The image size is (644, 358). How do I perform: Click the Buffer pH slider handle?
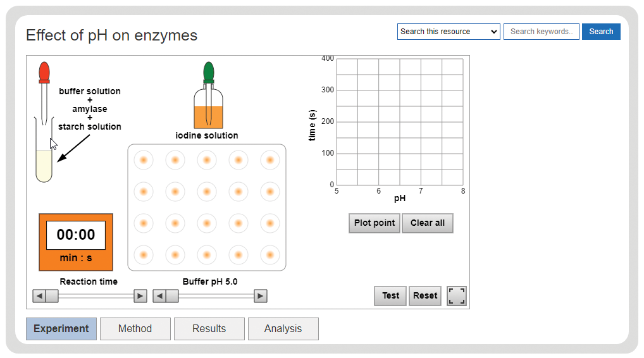tap(173, 296)
